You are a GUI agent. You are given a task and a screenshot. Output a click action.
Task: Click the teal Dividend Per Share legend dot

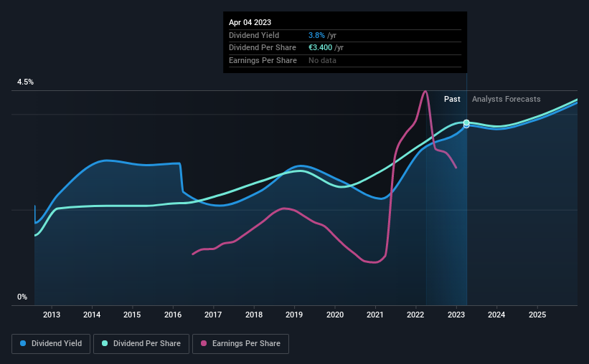coord(105,343)
